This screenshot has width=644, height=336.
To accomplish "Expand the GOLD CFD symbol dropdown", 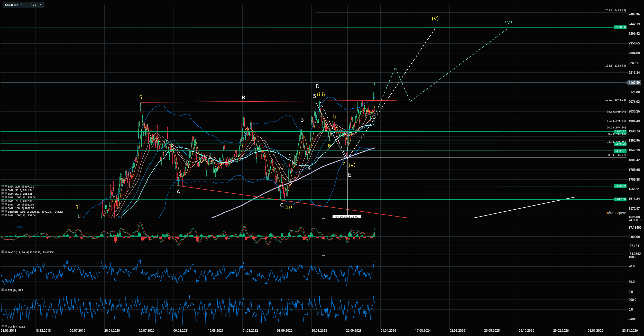I will 21,5.
